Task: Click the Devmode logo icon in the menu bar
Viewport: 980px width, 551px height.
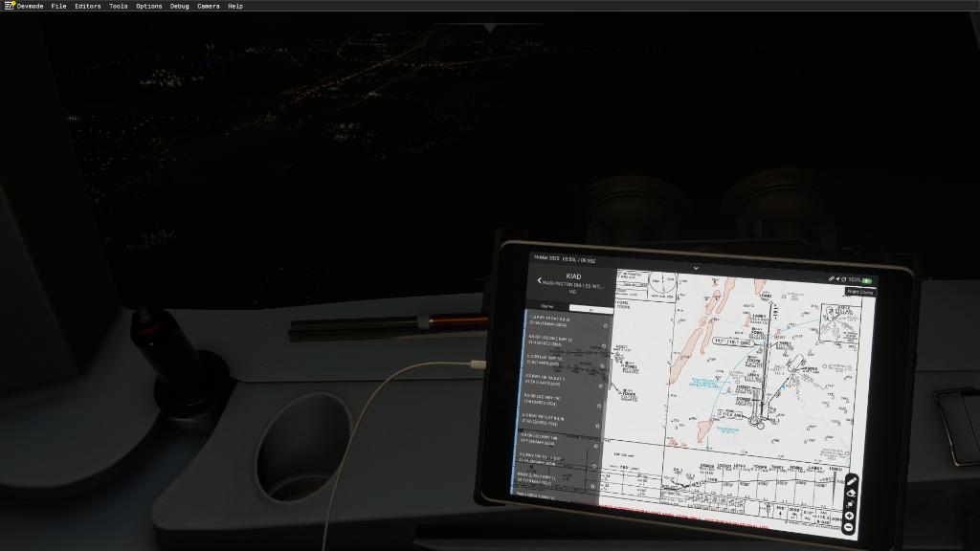Action: (x=9, y=6)
